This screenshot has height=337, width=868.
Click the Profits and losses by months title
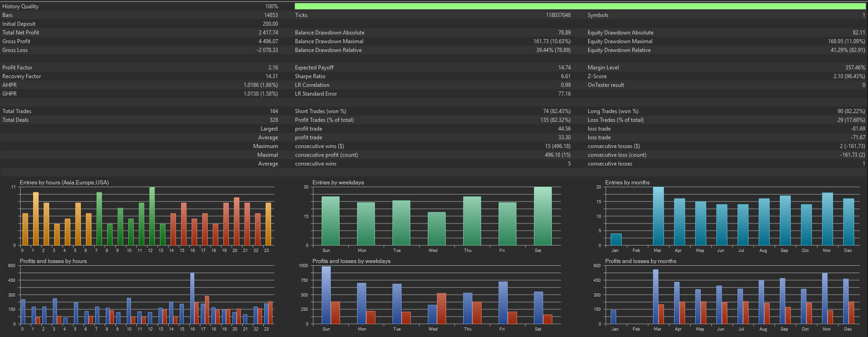[641, 261]
